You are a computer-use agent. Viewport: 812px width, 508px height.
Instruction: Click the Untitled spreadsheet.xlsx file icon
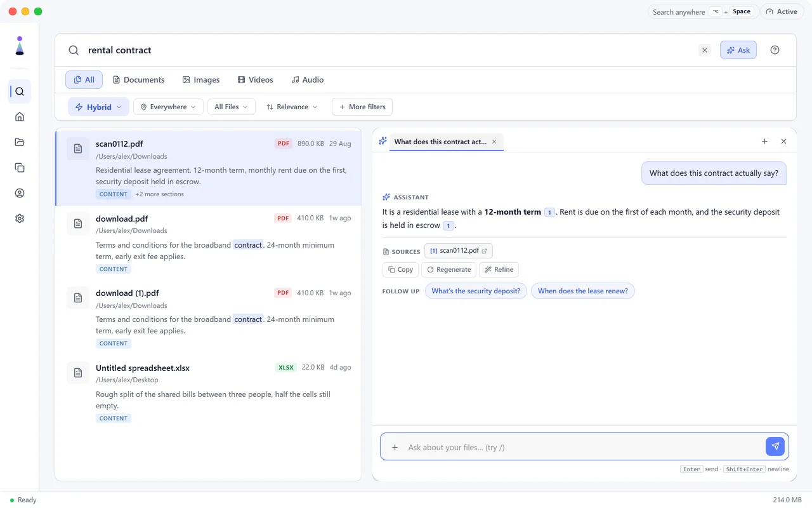pos(78,373)
